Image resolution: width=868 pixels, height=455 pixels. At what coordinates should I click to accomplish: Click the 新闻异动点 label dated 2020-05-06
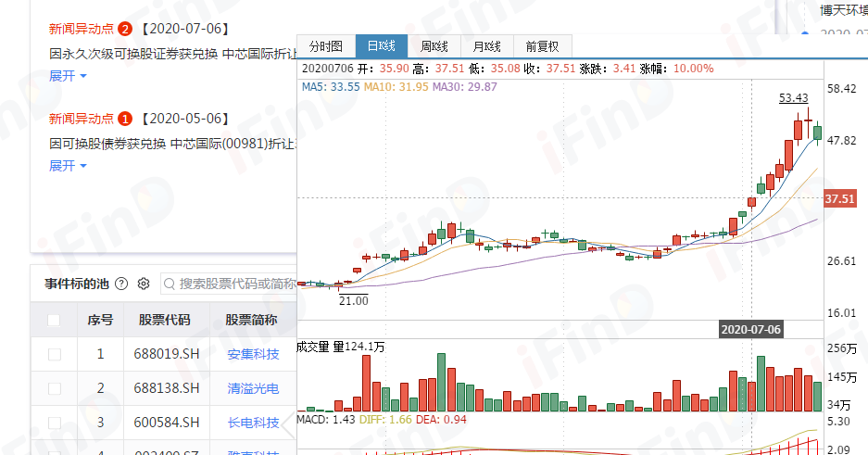(x=82, y=119)
